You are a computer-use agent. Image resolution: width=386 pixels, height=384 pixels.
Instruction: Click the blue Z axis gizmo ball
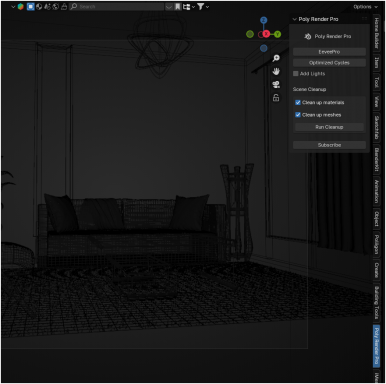click(x=264, y=20)
